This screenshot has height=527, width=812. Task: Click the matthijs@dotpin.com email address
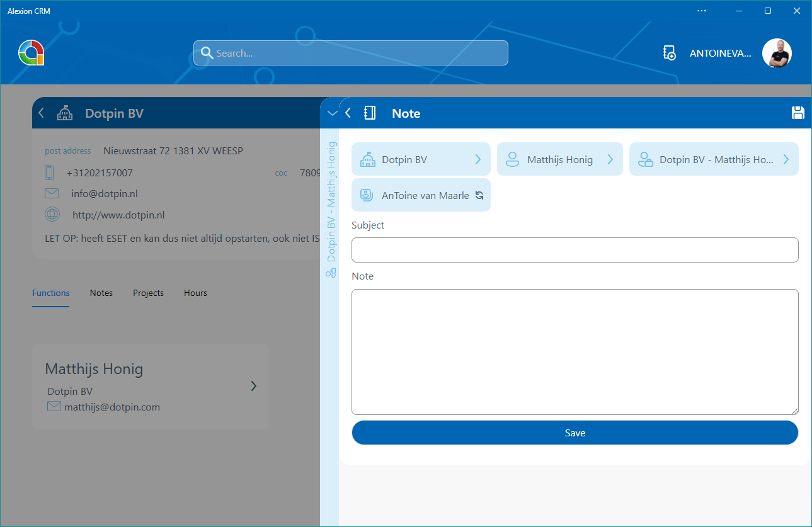[x=112, y=407]
